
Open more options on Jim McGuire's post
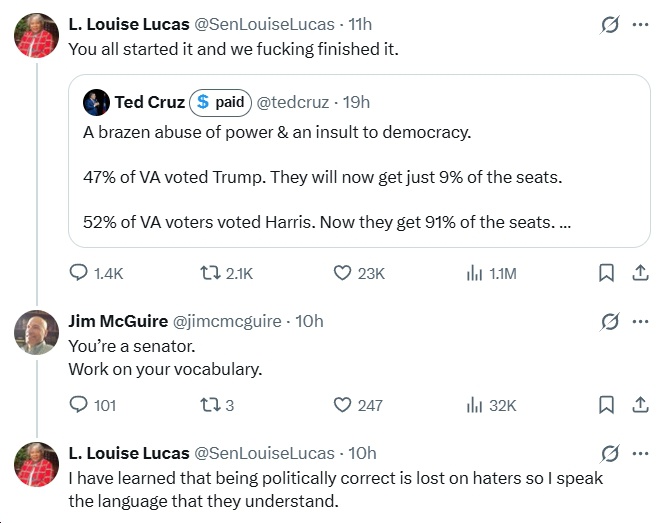[x=639, y=322]
